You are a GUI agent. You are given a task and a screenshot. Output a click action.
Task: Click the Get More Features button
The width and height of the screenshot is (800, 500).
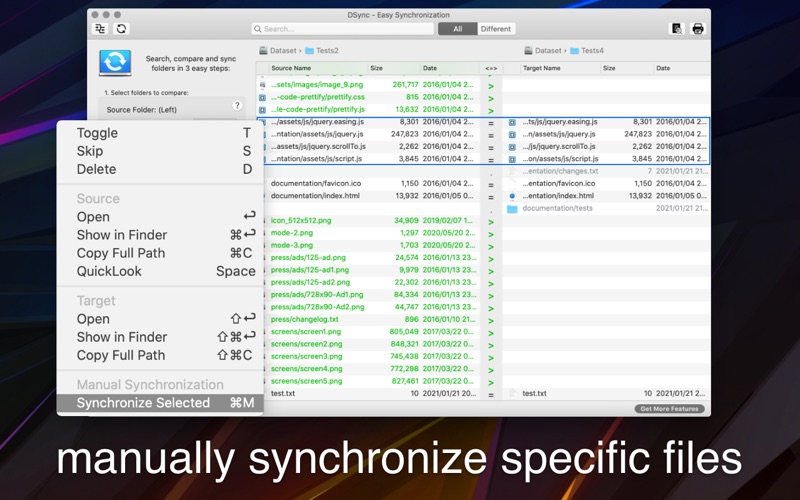669,409
